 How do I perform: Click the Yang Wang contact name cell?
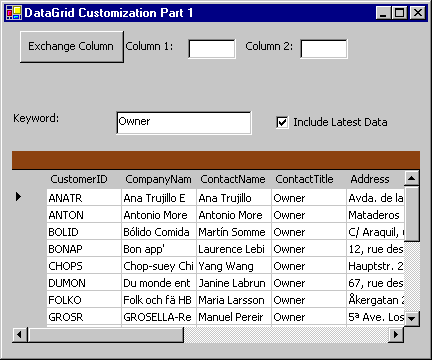click(x=234, y=266)
